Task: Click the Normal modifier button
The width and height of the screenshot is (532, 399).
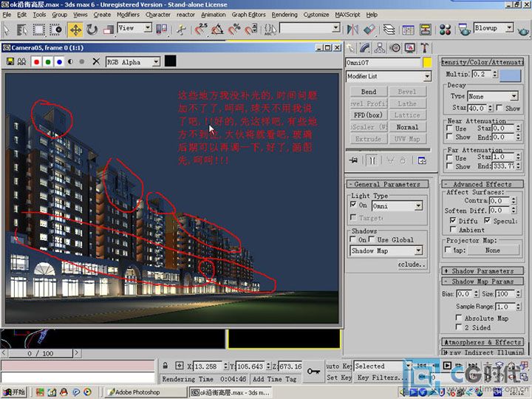Action: (x=407, y=127)
